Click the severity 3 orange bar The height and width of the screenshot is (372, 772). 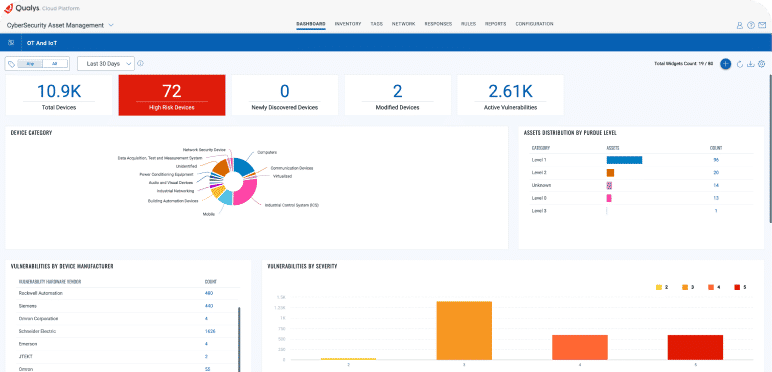[x=464, y=331]
